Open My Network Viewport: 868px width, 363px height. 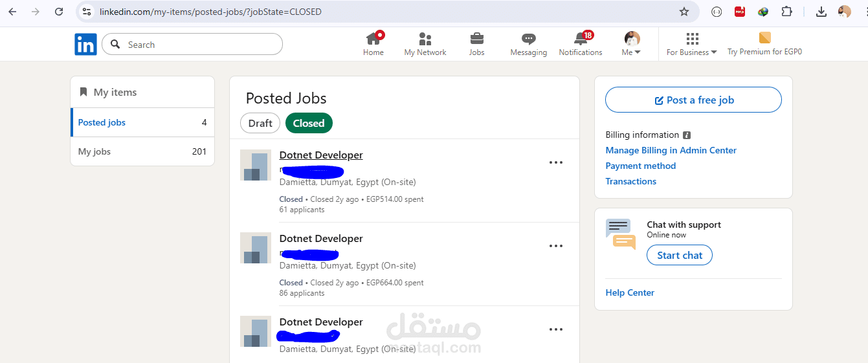coord(425,44)
